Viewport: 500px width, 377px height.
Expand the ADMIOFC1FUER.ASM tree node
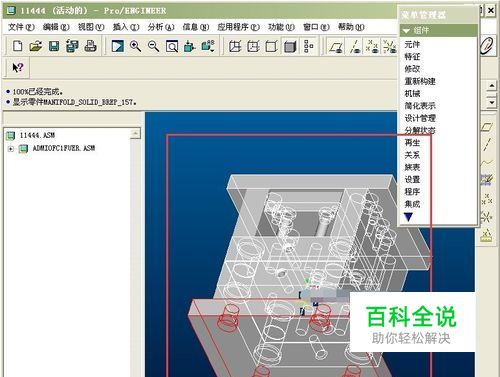11,149
